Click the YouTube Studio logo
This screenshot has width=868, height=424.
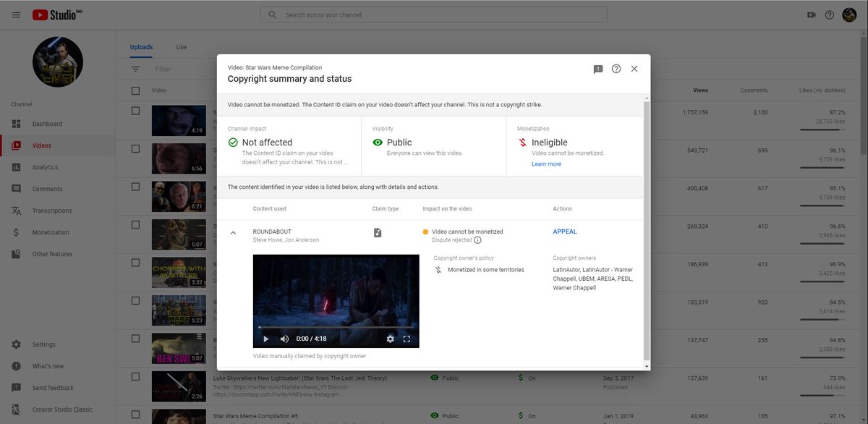point(58,14)
